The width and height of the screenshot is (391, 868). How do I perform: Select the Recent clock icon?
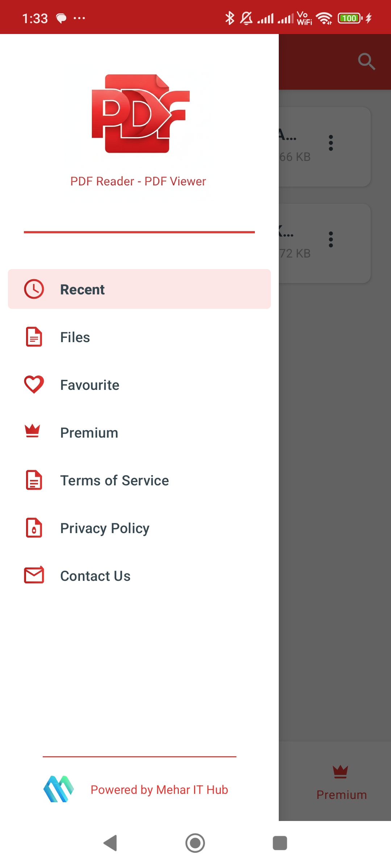34,289
